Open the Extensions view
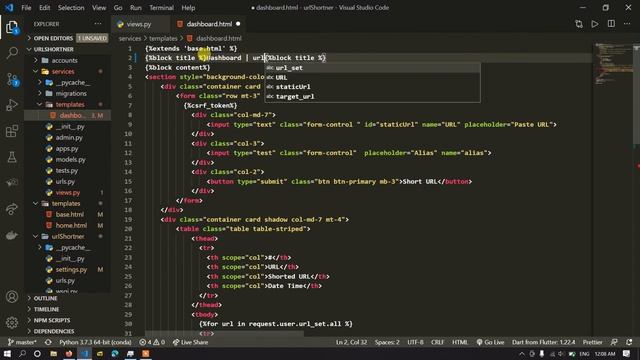Screen dimensions: 640x360 coord(12,131)
